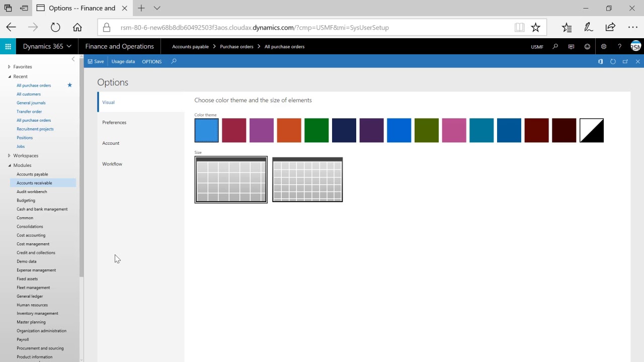Close the Options form
Viewport: 644px width, 362px height.
click(x=637, y=61)
